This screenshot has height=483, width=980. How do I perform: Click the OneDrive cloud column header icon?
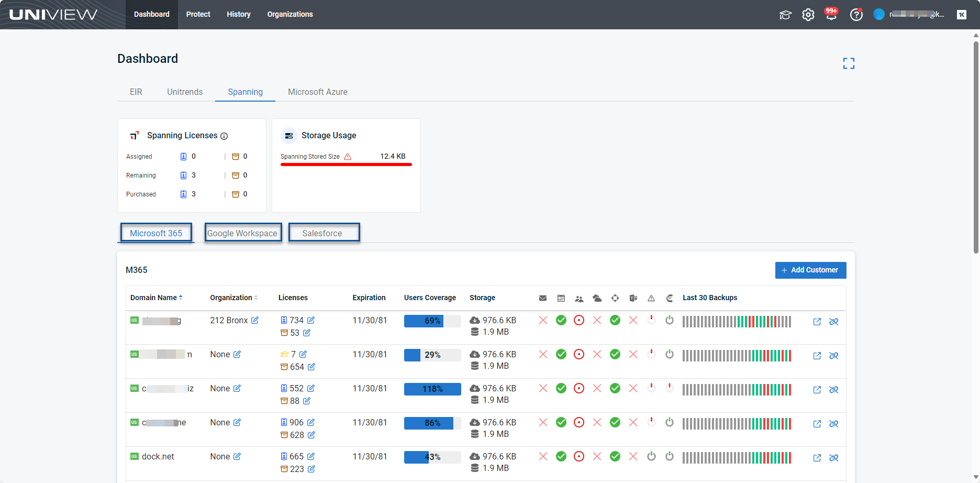tap(597, 298)
